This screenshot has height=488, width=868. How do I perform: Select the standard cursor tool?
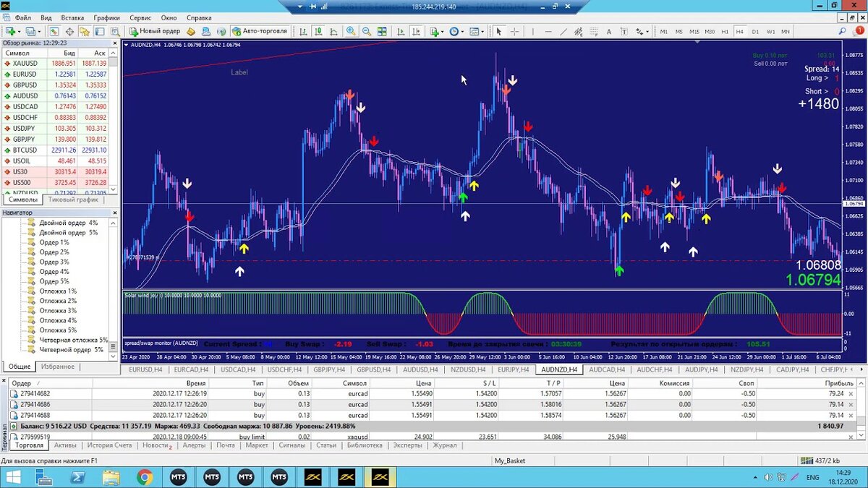tap(498, 31)
